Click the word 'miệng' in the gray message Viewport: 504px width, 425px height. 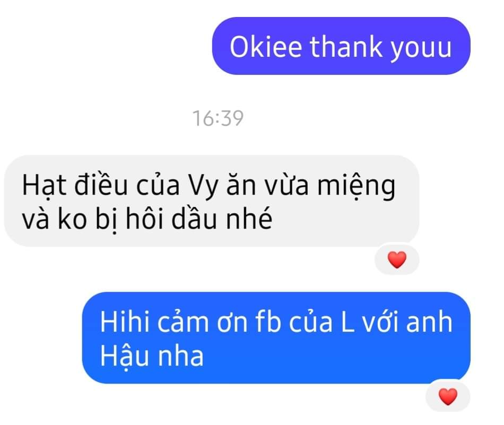click(x=356, y=186)
